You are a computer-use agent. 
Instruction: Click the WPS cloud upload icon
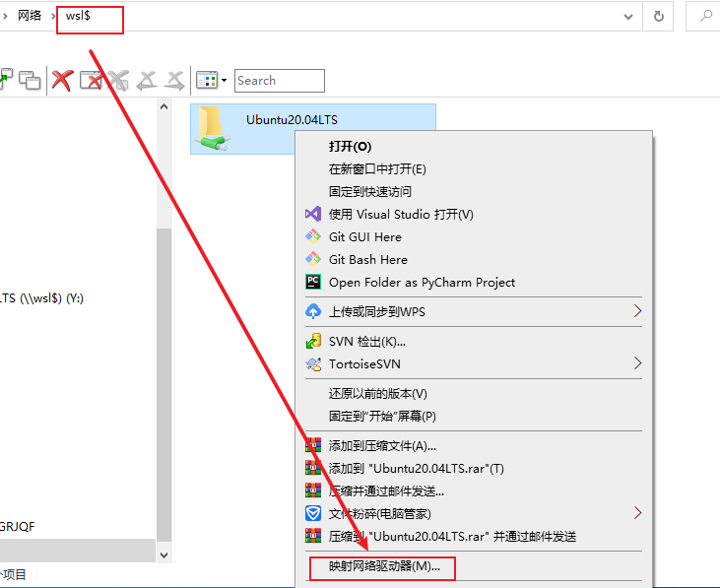tap(313, 311)
